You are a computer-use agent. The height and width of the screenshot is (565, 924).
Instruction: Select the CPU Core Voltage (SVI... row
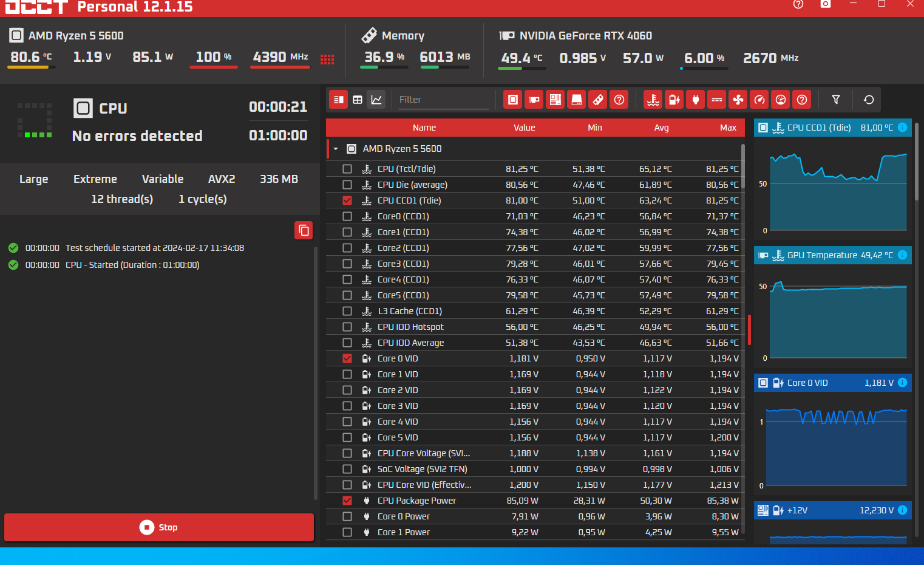click(535, 453)
